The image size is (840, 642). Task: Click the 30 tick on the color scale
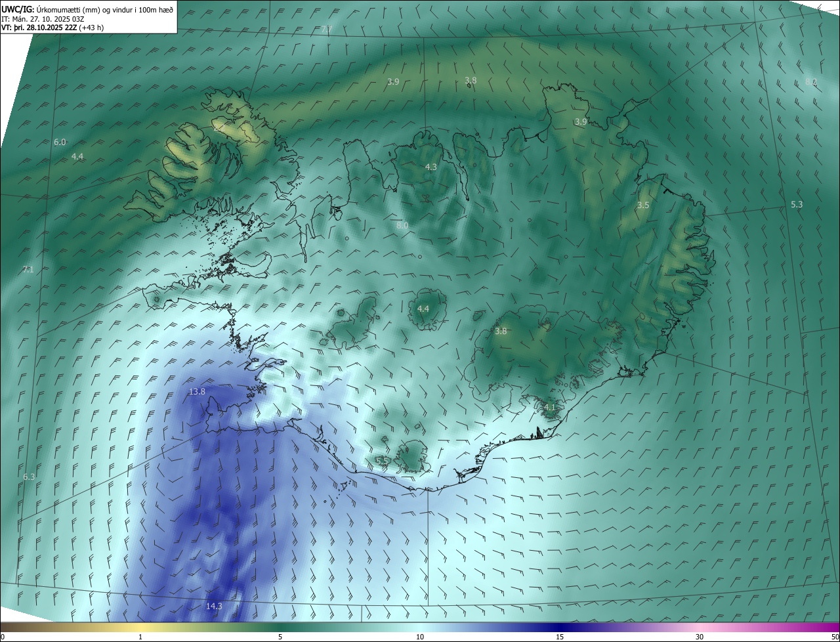click(700, 637)
